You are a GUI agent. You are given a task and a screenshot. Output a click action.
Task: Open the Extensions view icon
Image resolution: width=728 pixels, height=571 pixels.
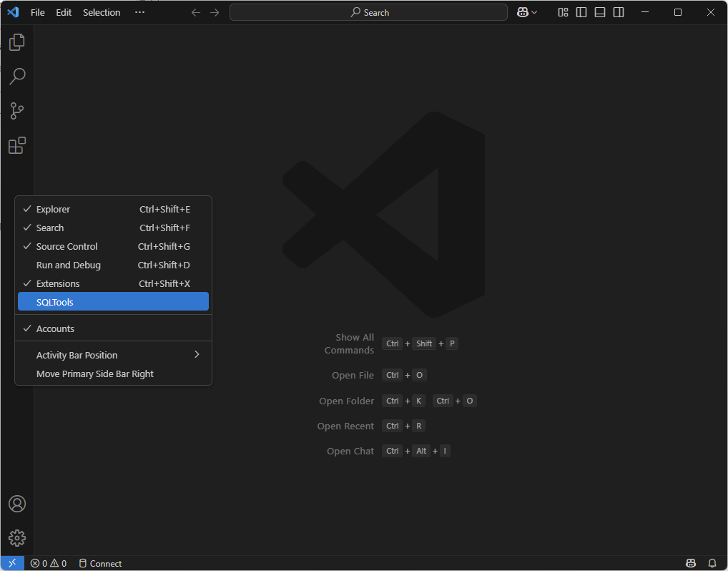[17, 146]
